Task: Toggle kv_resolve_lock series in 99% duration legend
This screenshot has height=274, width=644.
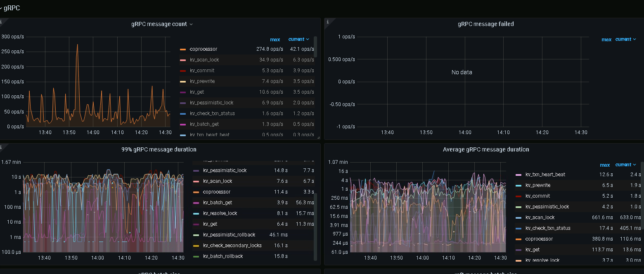Action: (x=220, y=213)
